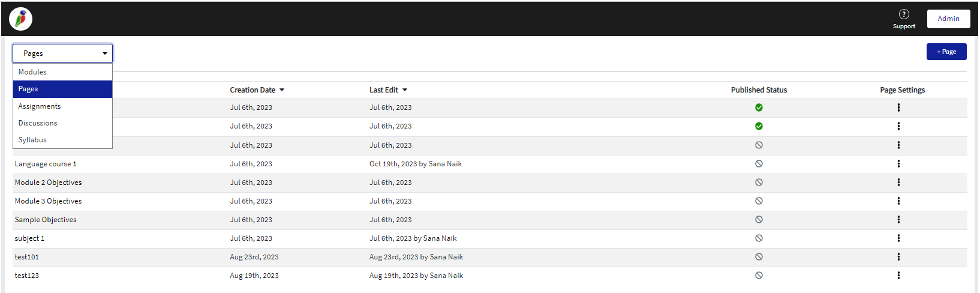Open page settings for Module 2 Objectives
980x293 pixels.
click(x=898, y=182)
